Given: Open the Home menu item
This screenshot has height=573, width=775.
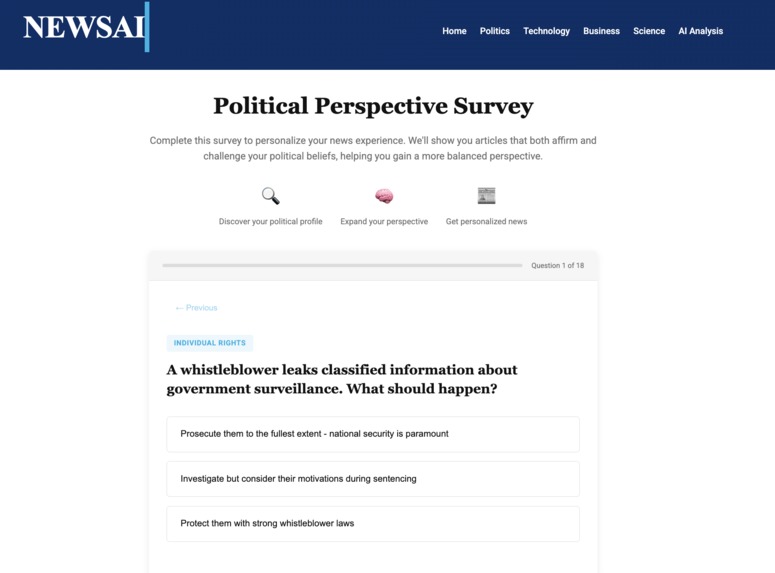Looking at the screenshot, I should pos(454,31).
